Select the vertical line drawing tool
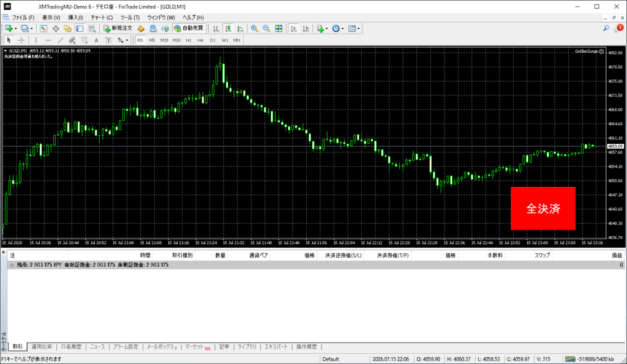 click(36, 40)
